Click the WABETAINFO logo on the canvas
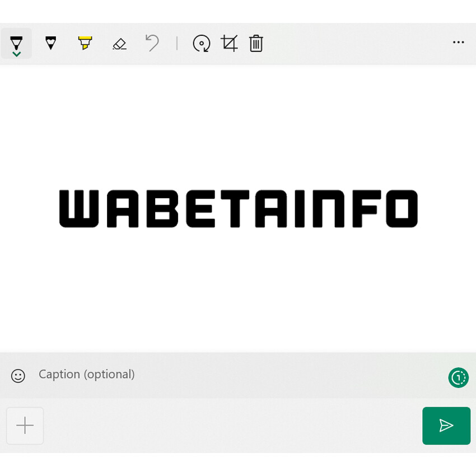This screenshot has height=476, width=476. point(239,209)
